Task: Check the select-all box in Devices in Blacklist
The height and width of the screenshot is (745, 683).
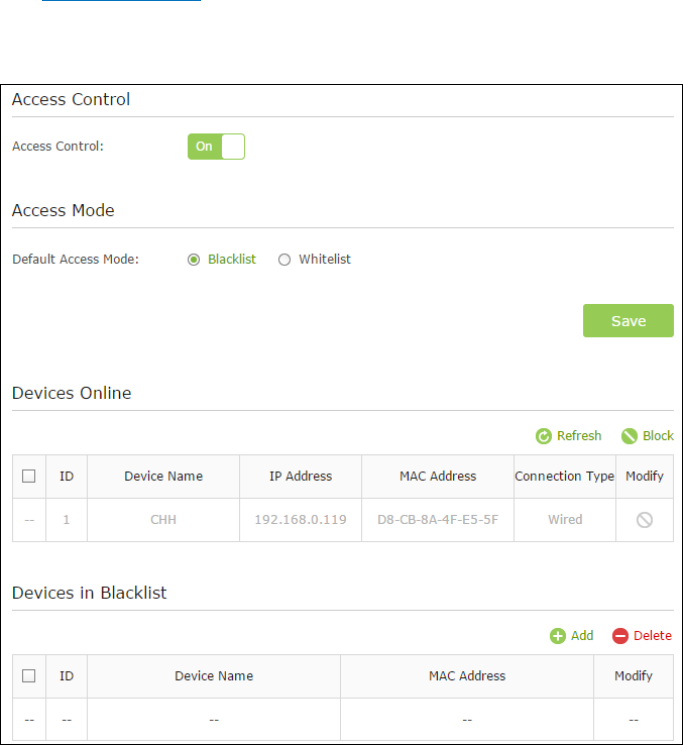Action: point(29,676)
